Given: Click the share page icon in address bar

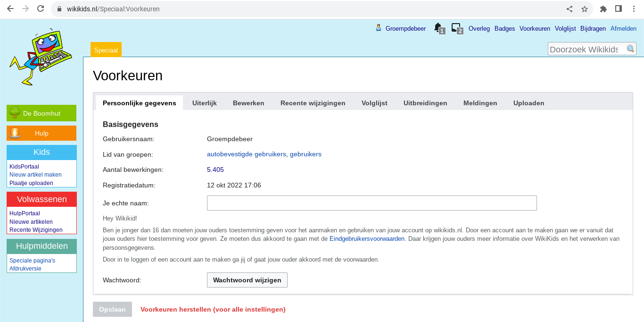Looking at the screenshot, I should coord(570,8).
